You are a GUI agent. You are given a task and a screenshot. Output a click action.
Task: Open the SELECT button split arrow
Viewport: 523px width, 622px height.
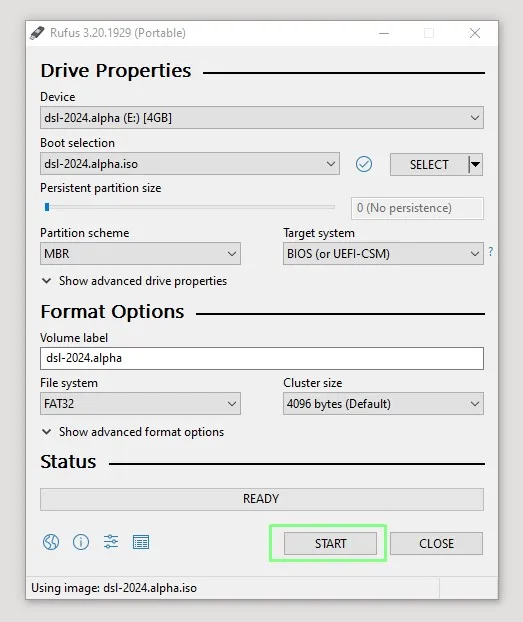[x=476, y=164]
